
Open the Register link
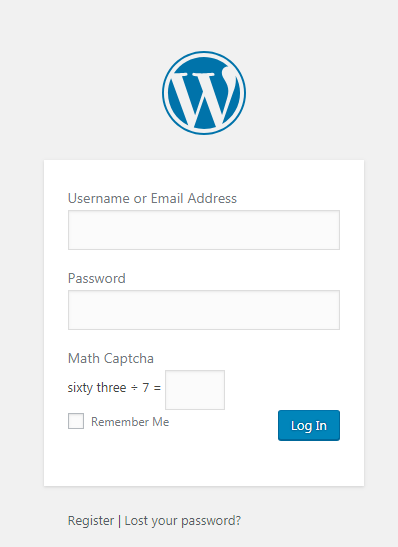(91, 520)
